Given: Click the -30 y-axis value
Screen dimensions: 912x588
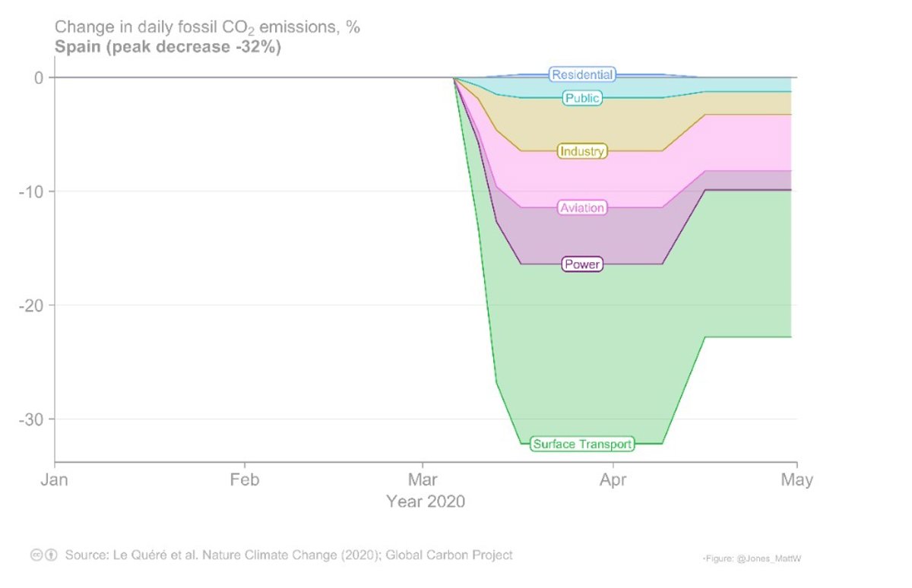Looking at the screenshot, I should point(31,419).
